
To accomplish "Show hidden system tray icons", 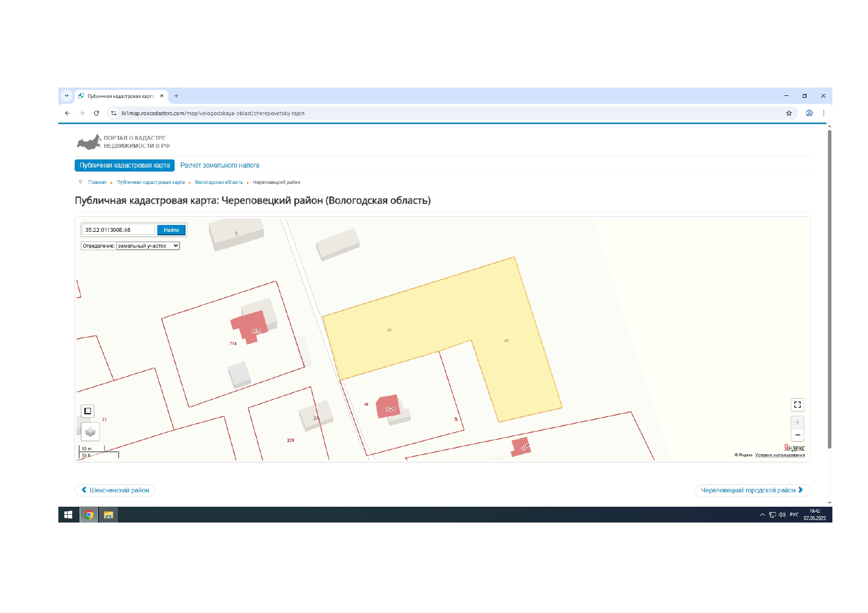I will tap(762, 515).
